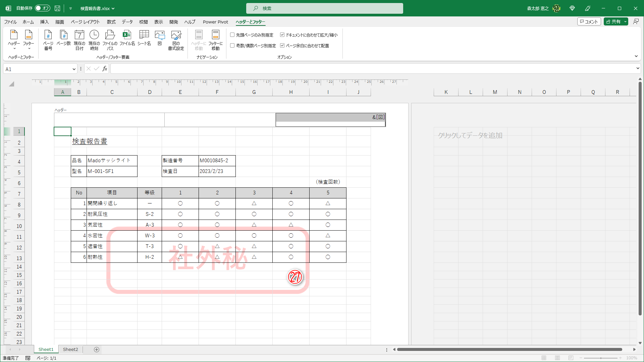Screen dimensions: 644x362
Task: Open the コメント panel
Action: (x=589, y=21)
